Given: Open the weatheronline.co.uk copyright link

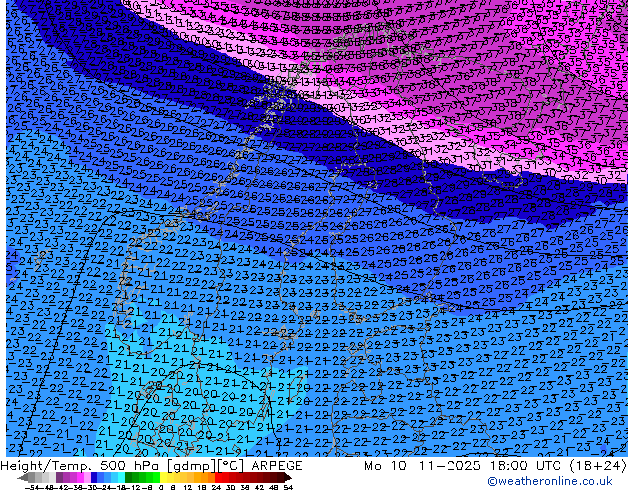Looking at the screenshot, I should pyautogui.click(x=549, y=481).
